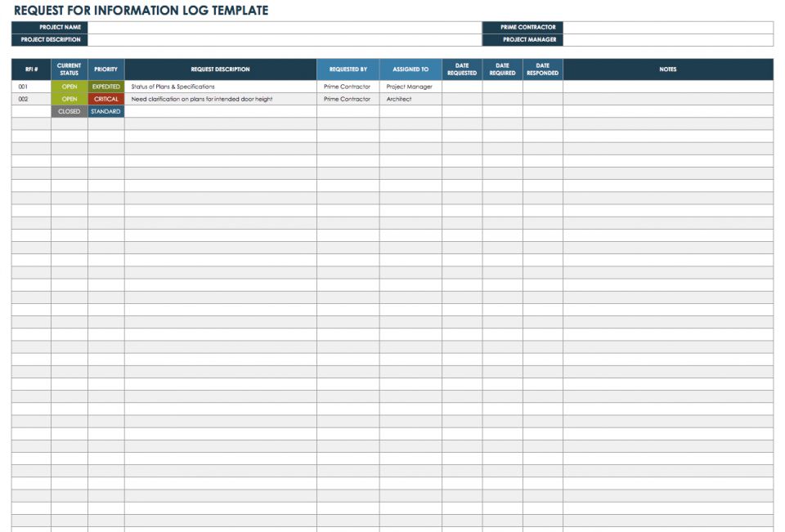Screen dimensions: 785x532
Task: Select the Current Status column header
Action: (69, 69)
